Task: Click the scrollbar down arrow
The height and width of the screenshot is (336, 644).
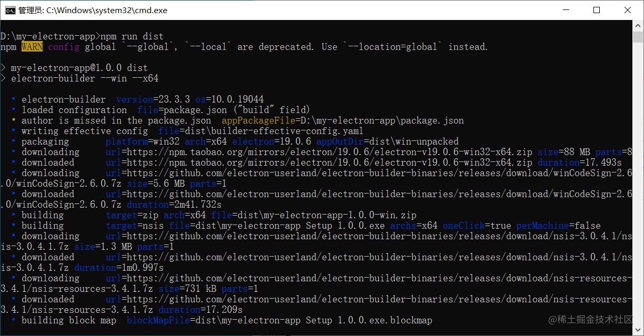Action: tap(638, 331)
